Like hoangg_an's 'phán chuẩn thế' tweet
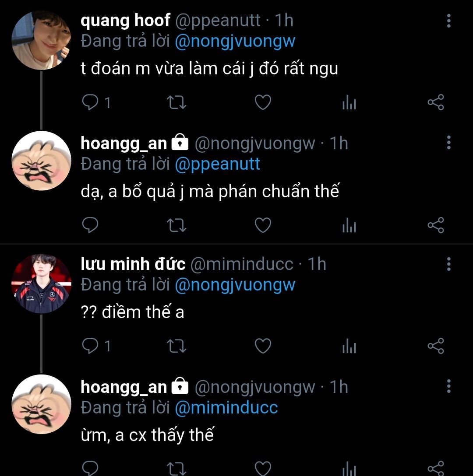 (x=263, y=225)
